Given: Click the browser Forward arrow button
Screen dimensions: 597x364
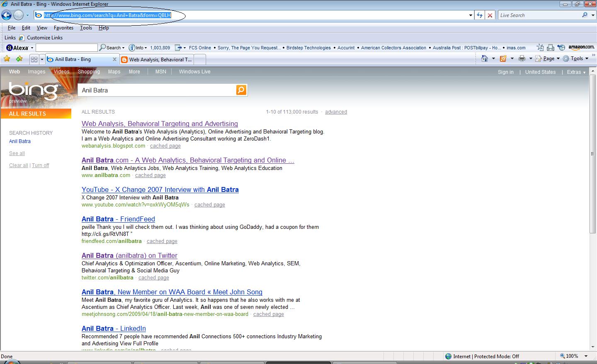Looking at the screenshot, I should 18,15.
